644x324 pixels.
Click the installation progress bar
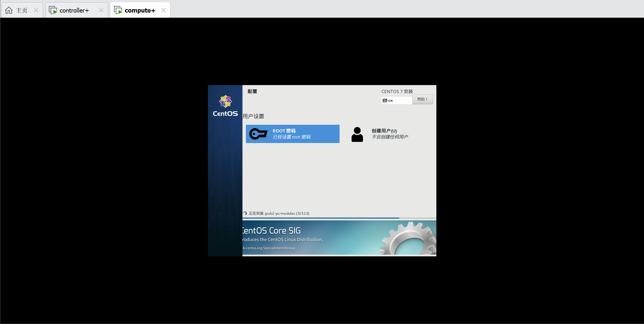339,218
